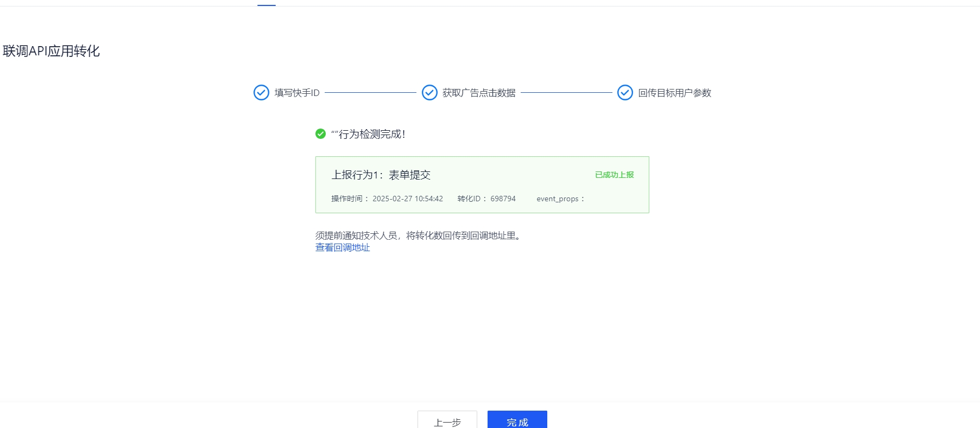Click the checkmark icon for 获取广告点击数据 step
Screen dimensions: 980x428
[429, 93]
